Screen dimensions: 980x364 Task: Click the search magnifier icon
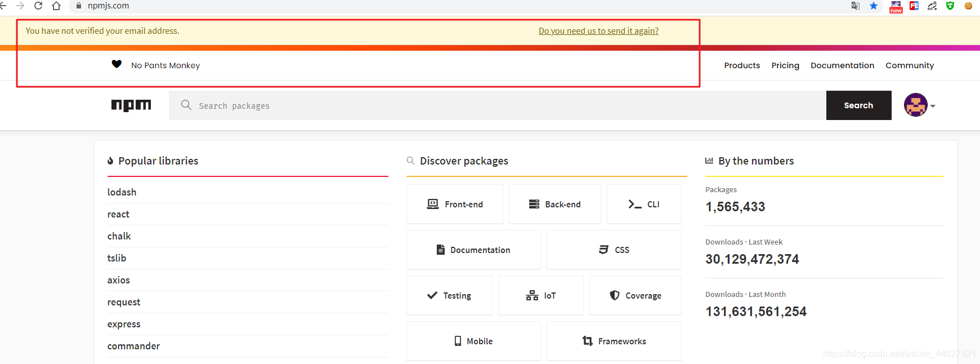186,105
